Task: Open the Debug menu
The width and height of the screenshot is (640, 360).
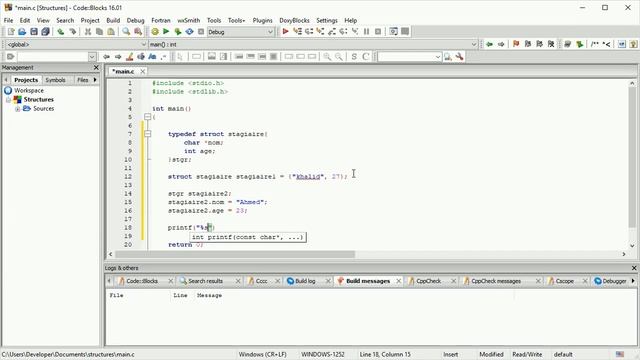Action: pos(136,20)
